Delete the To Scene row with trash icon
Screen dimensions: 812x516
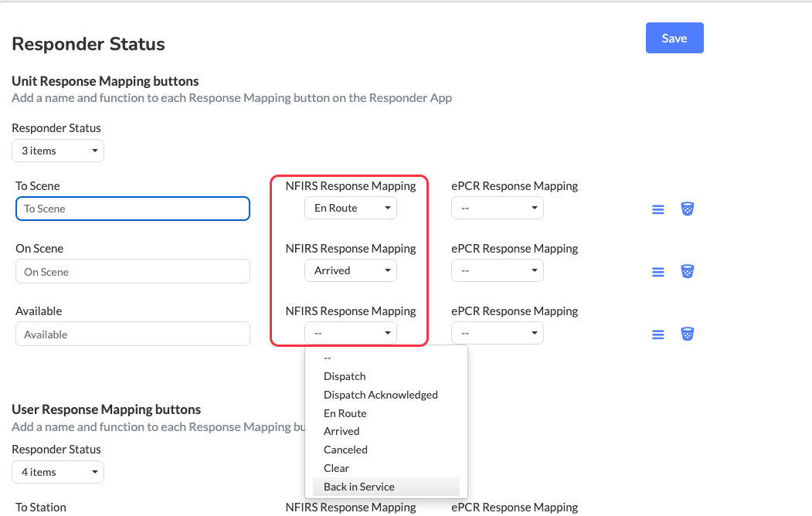(687, 209)
